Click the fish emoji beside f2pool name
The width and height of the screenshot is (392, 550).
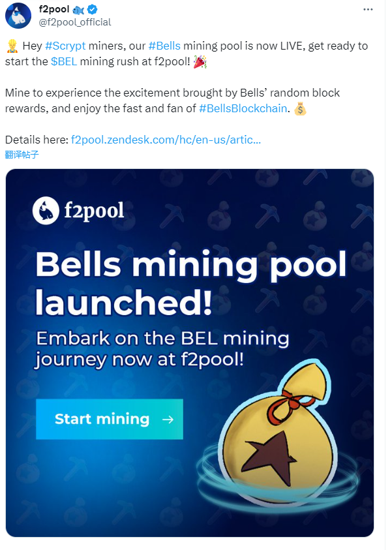pyautogui.click(x=80, y=9)
